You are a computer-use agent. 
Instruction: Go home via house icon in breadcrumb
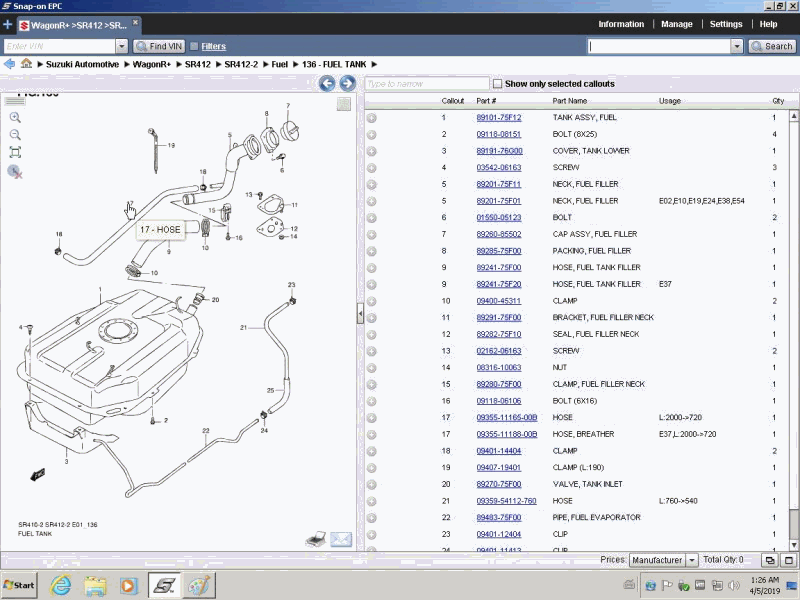click(27, 64)
